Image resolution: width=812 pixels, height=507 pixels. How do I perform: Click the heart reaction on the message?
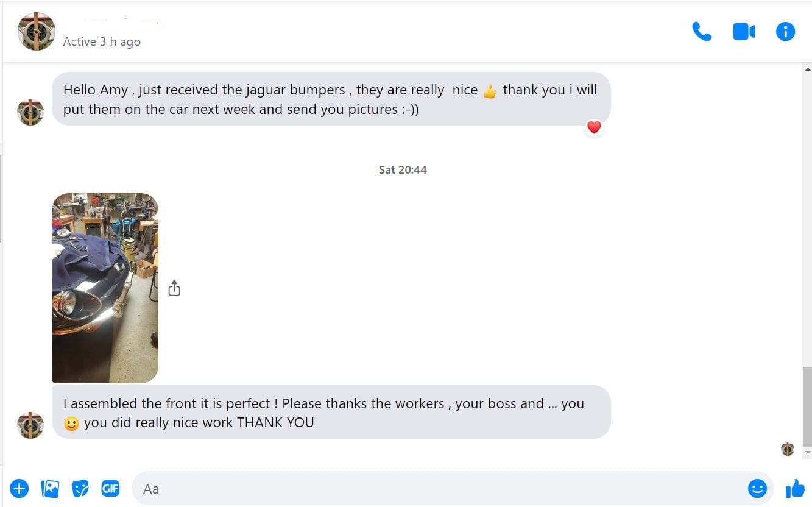coord(594,127)
